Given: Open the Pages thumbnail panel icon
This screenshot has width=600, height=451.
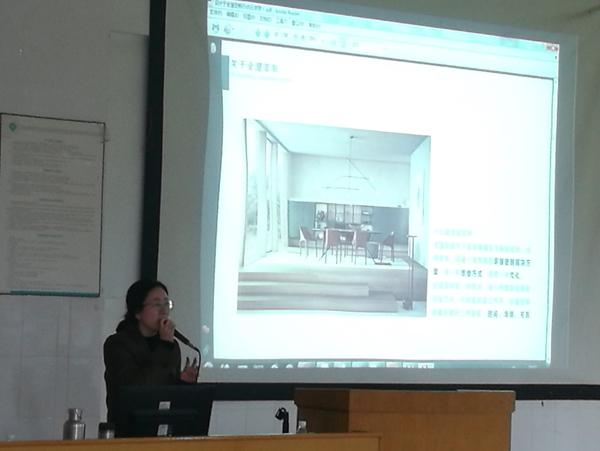Looking at the screenshot, I should [212, 46].
